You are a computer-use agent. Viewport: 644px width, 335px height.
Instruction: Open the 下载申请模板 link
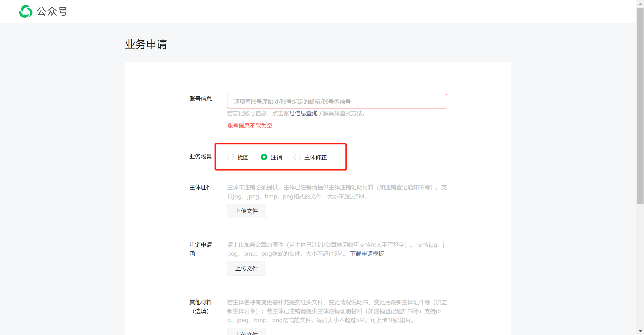367,254
